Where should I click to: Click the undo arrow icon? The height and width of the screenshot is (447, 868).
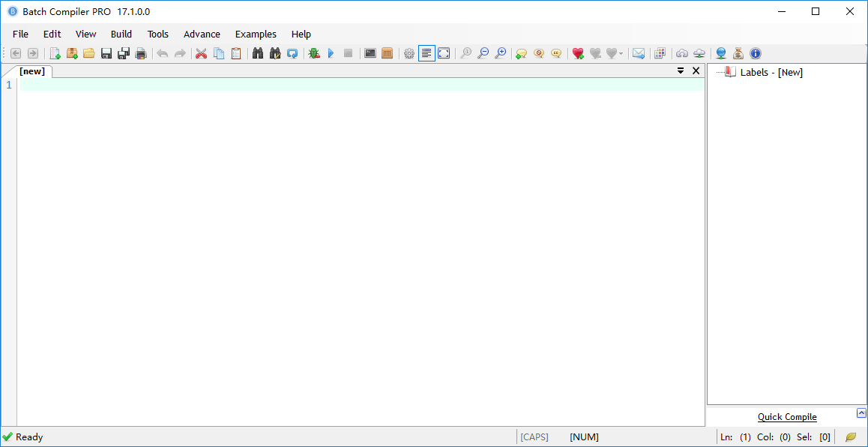pyautogui.click(x=162, y=54)
